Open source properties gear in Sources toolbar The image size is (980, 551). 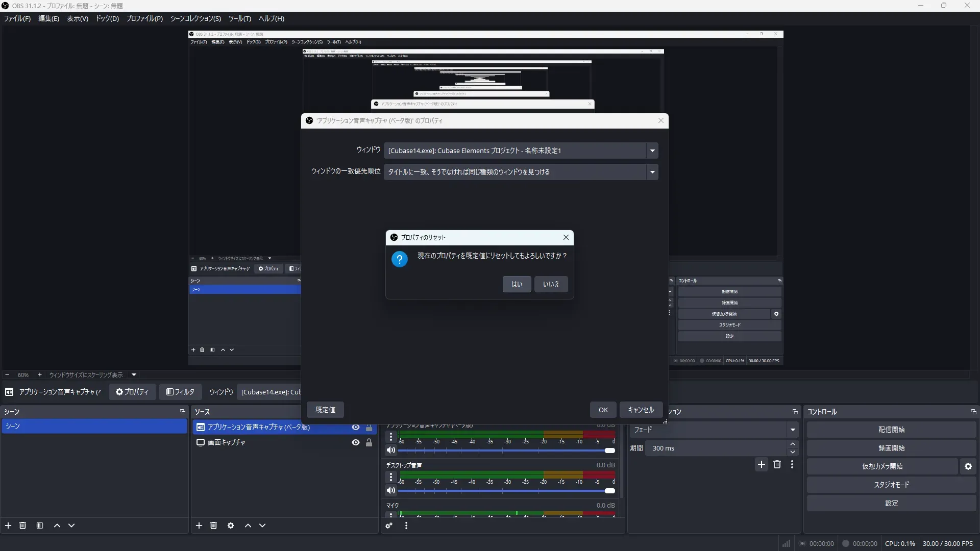click(x=231, y=525)
